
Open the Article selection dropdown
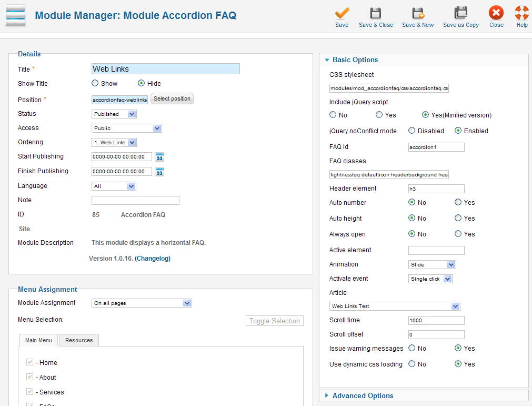(x=395, y=306)
